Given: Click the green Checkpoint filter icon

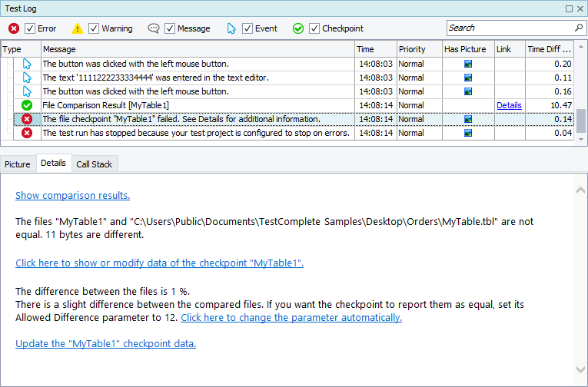Looking at the screenshot, I should (298, 28).
